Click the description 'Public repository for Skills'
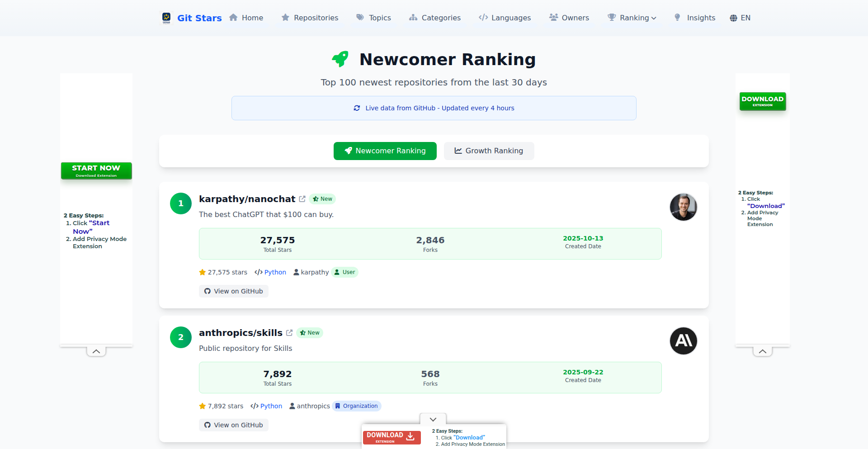 245,348
